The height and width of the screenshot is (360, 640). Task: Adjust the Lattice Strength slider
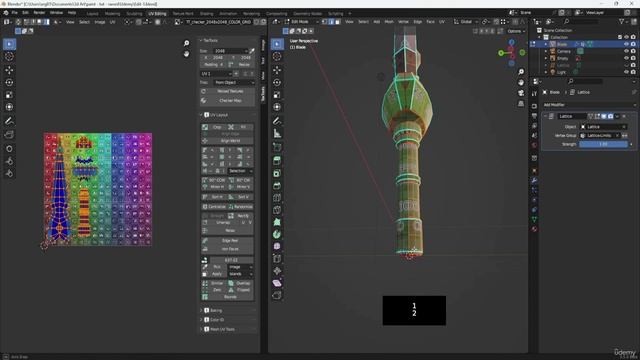point(603,144)
